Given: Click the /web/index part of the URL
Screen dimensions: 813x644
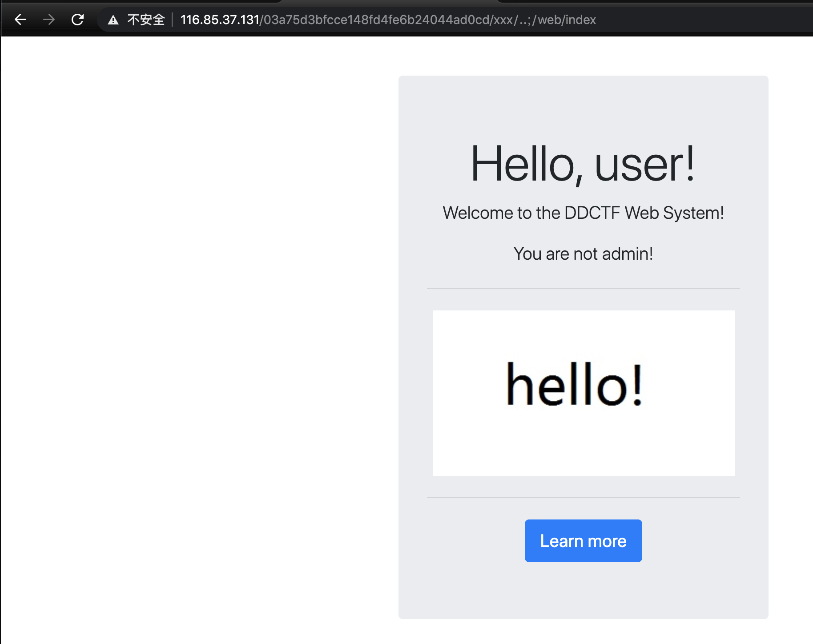Looking at the screenshot, I should pyautogui.click(x=564, y=20).
